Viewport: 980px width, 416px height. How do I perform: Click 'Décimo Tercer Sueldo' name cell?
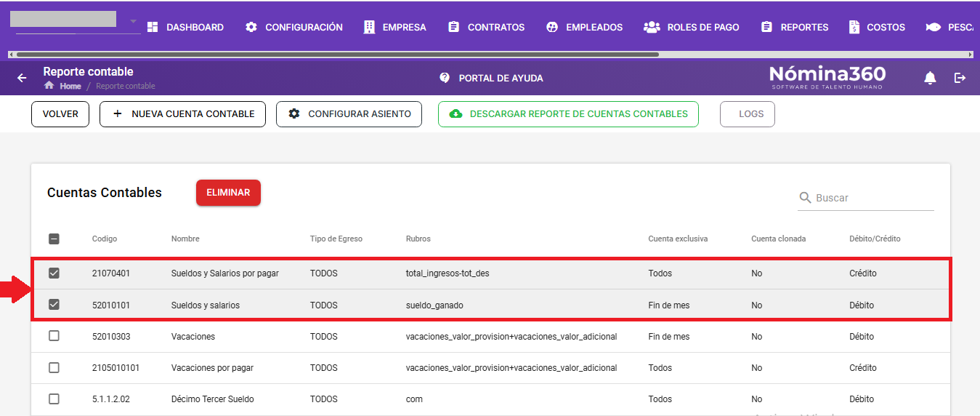tap(213, 399)
